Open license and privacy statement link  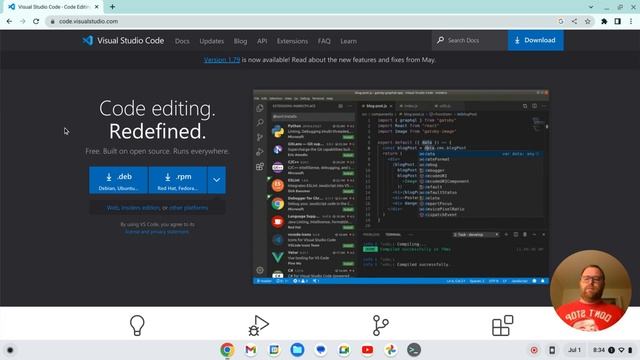pyautogui.click(x=157, y=232)
